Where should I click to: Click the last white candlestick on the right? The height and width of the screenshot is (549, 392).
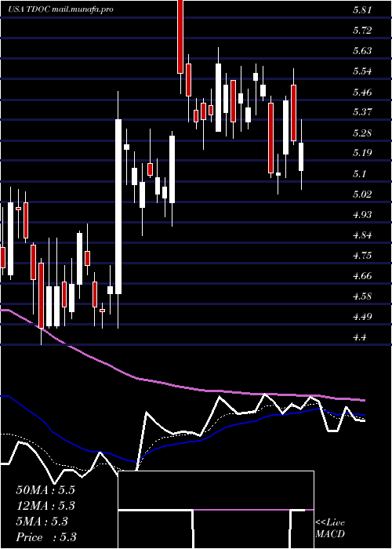[x=301, y=157]
